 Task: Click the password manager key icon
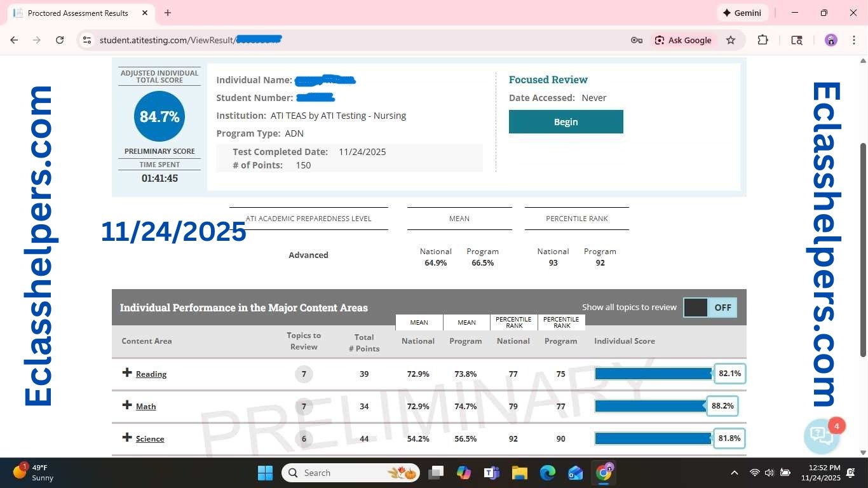[636, 40]
